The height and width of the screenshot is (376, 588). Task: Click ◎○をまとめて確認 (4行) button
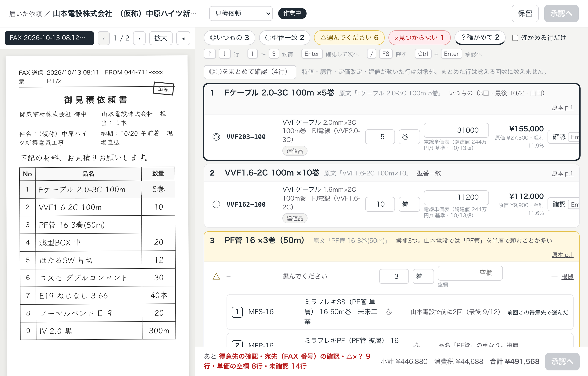tap(250, 72)
